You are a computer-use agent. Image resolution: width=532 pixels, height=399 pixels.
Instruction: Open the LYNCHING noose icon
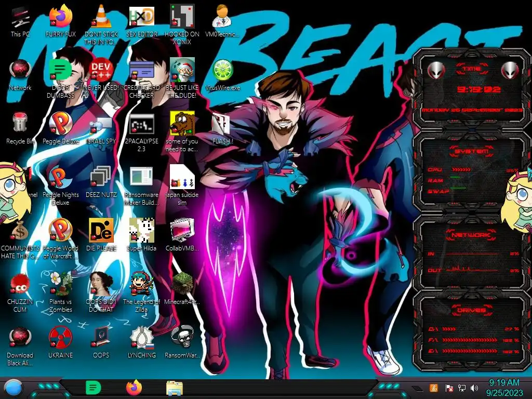(142, 343)
